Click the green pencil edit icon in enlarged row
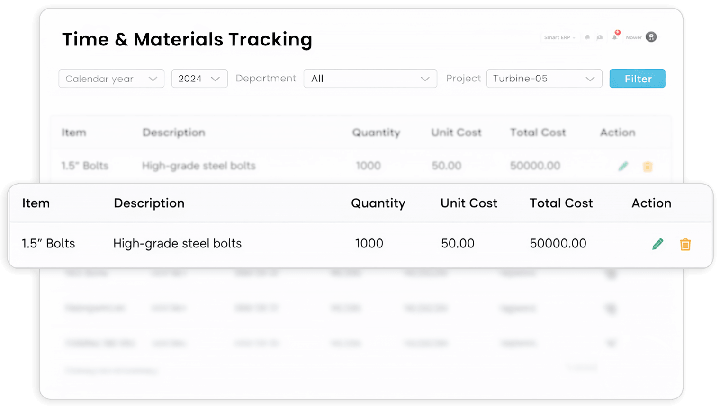Screen dimensions: 720x414 click(x=658, y=244)
